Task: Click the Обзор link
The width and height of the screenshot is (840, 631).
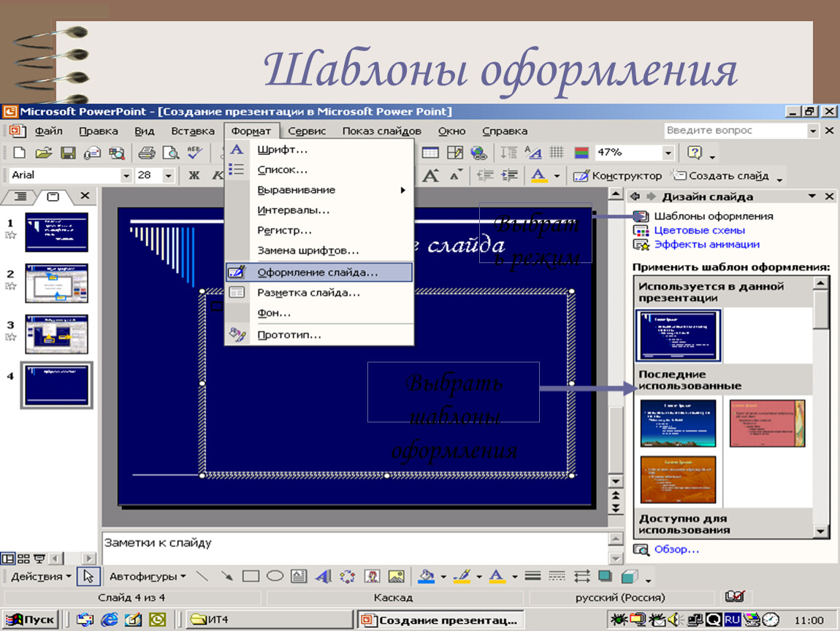Action: coord(676,549)
